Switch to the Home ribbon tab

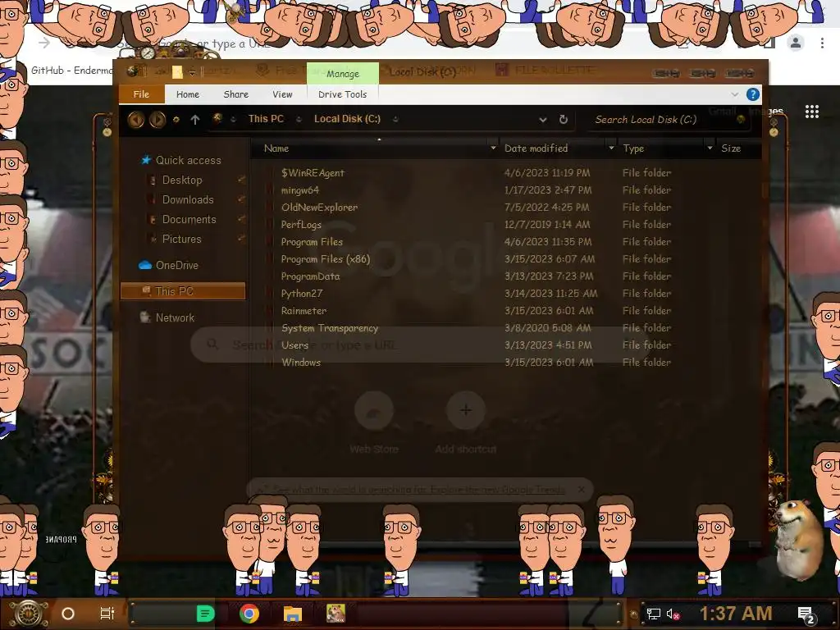(x=188, y=94)
